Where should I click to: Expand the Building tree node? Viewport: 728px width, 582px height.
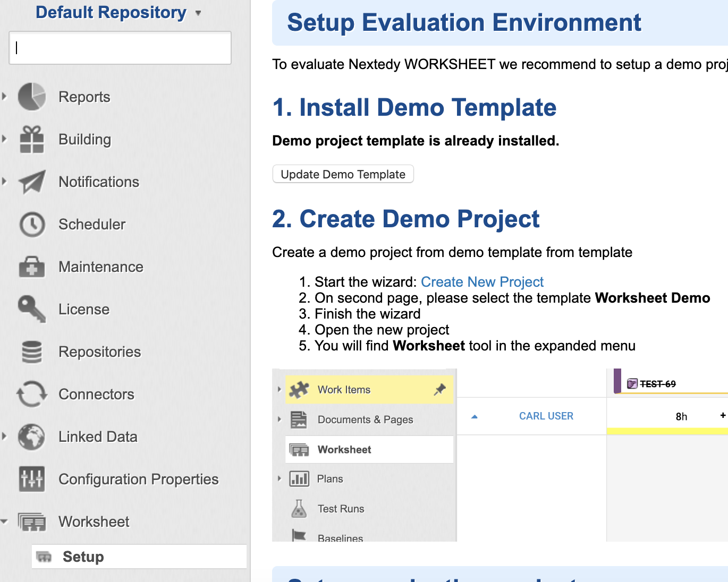[x=4, y=139]
